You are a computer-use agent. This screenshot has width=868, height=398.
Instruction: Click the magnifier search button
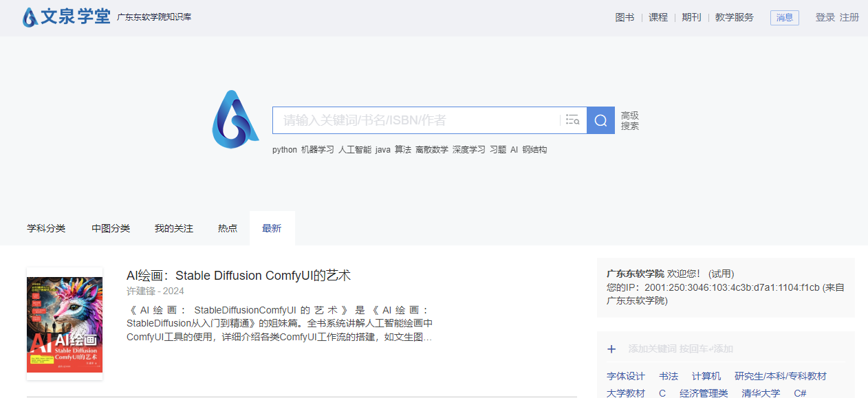tap(600, 120)
